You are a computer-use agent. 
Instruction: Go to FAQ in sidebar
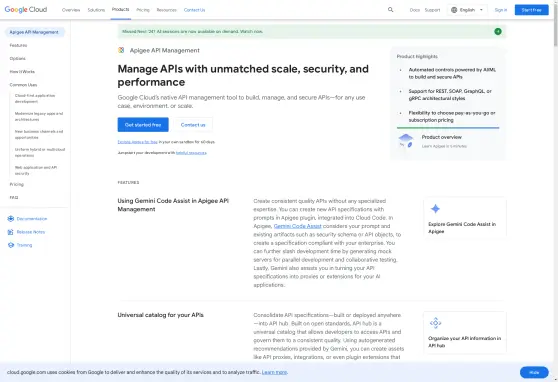pos(14,197)
